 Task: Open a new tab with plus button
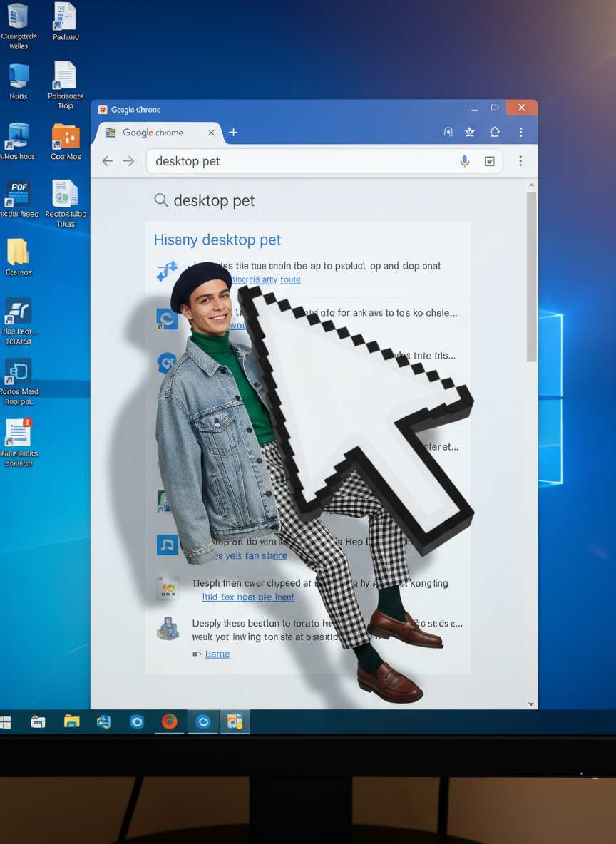pos(233,132)
